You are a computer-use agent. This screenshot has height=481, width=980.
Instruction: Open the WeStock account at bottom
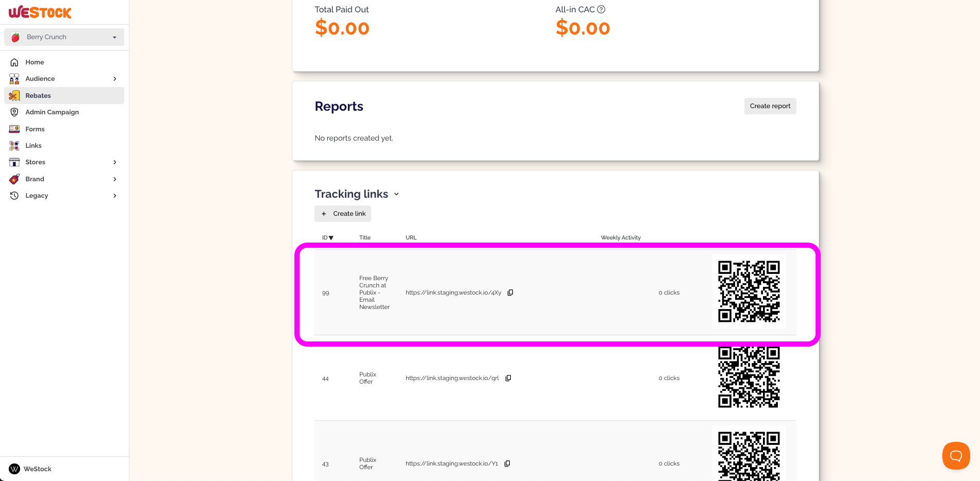point(31,469)
